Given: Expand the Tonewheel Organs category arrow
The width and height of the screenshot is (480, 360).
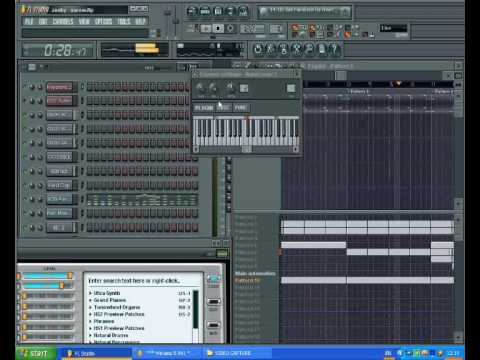Looking at the screenshot, I should [90, 307].
